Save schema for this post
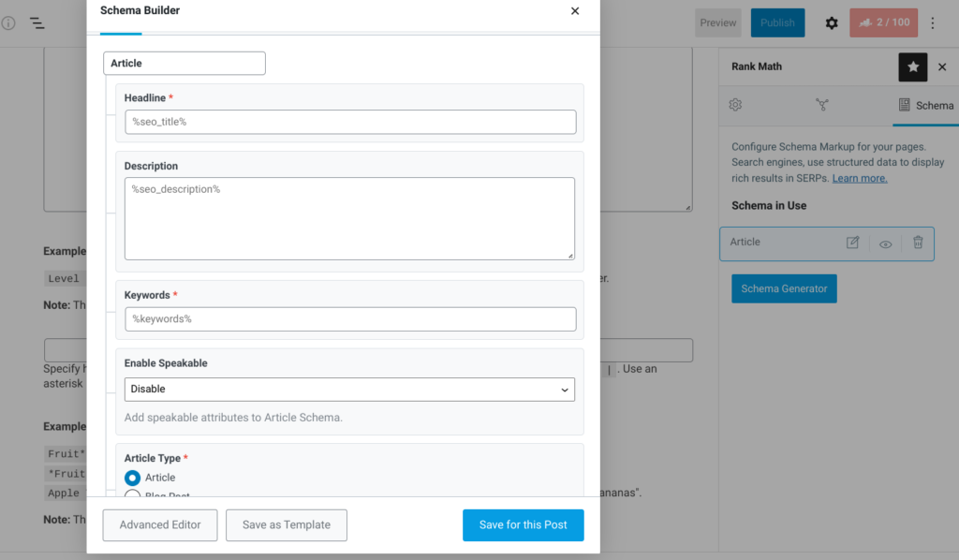959x560 pixels. click(523, 525)
